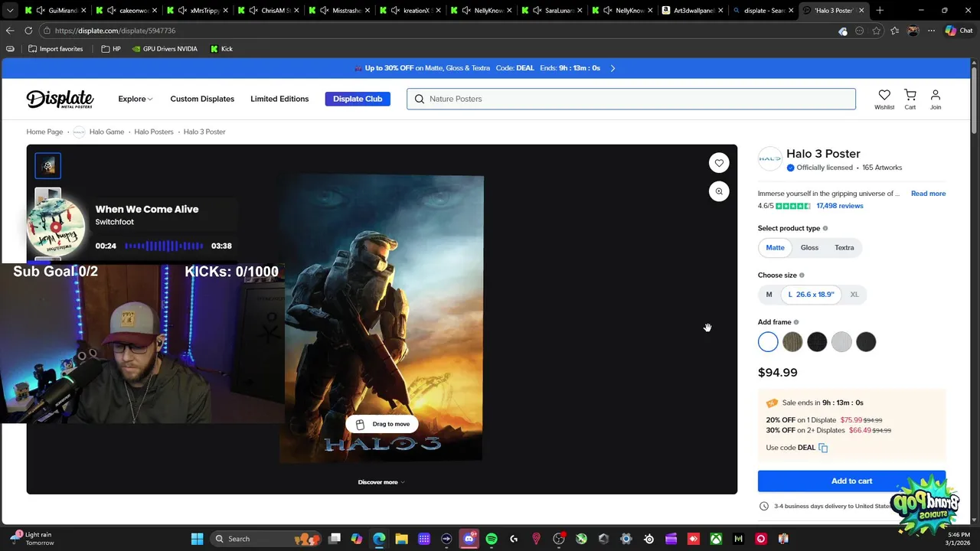Switch to the displate - Search browser tab

click(x=762, y=10)
